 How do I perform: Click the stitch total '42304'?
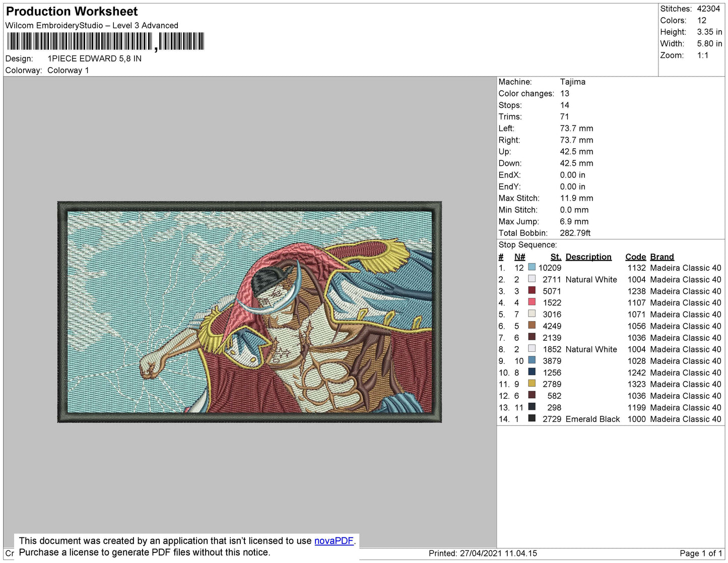[x=708, y=9]
